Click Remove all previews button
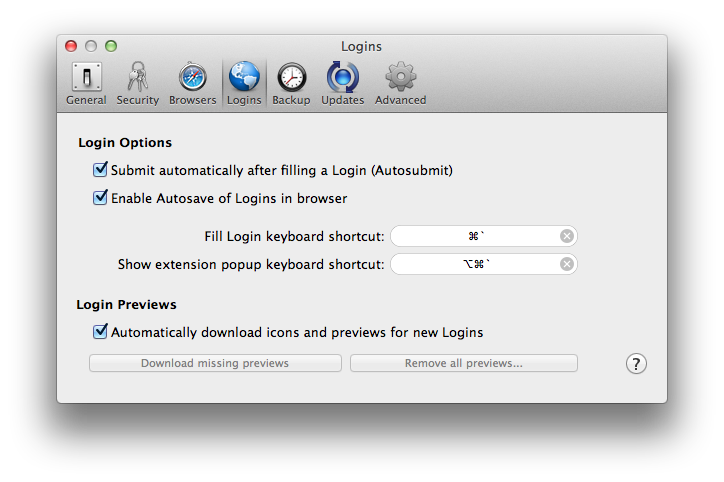Viewport: 724px width, 482px height. tap(463, 363)
